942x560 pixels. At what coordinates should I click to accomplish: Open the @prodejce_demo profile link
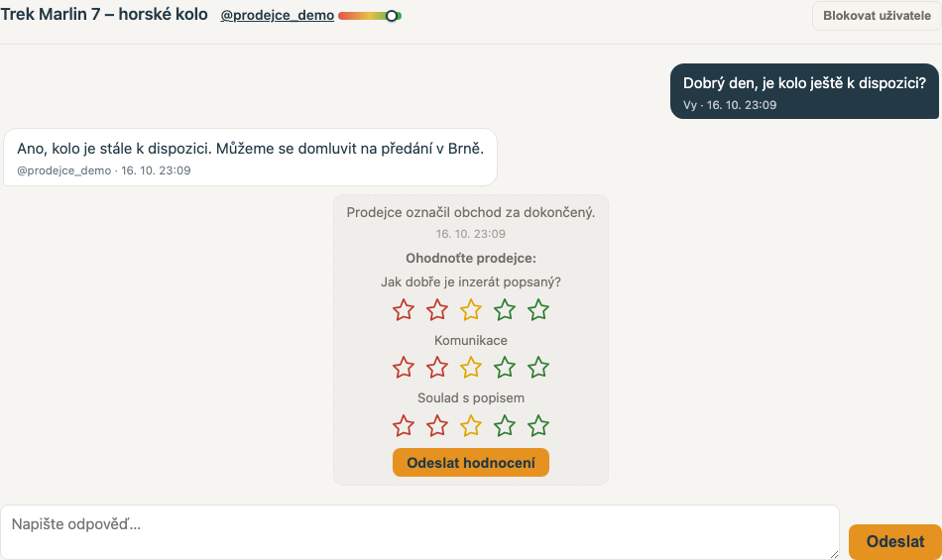click(x=277, y=15)
